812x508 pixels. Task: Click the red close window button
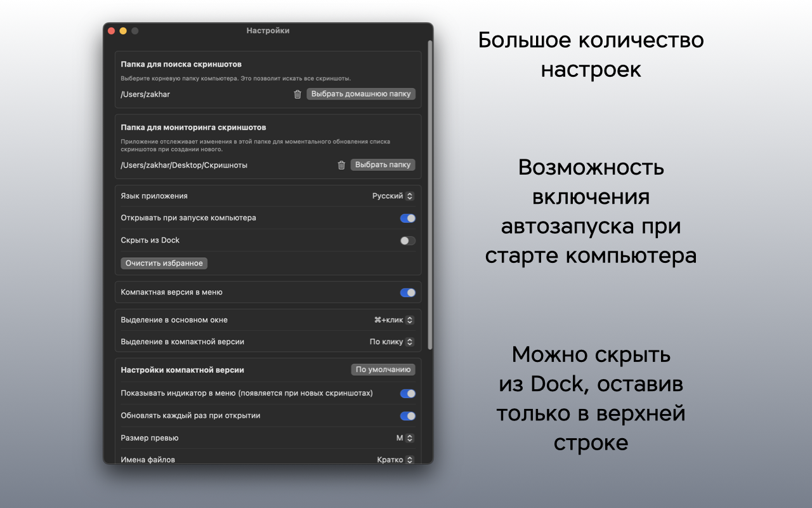click(112, 30)
